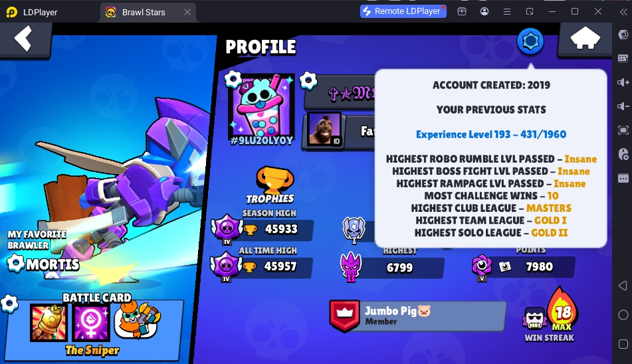
Task: Click the orange brawler pin on battle card
Action: point(137,320)
